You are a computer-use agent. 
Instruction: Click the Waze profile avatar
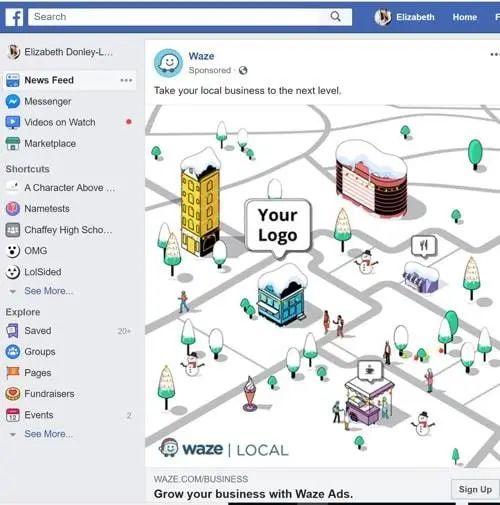tap(168, 63)
